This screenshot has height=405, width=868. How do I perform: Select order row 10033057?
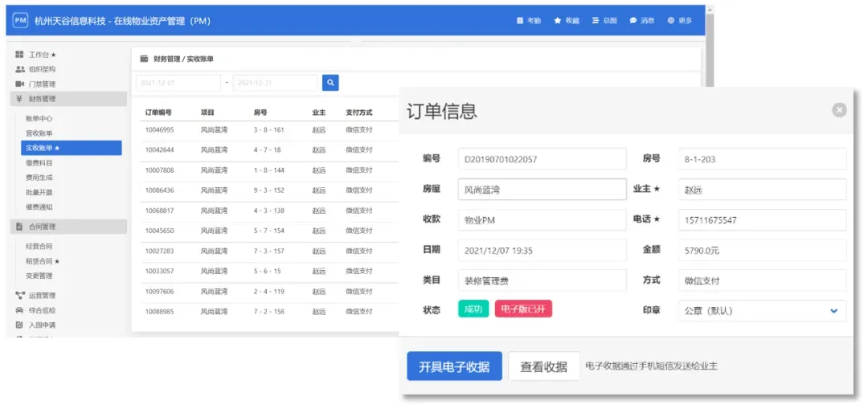pos(269,271)
